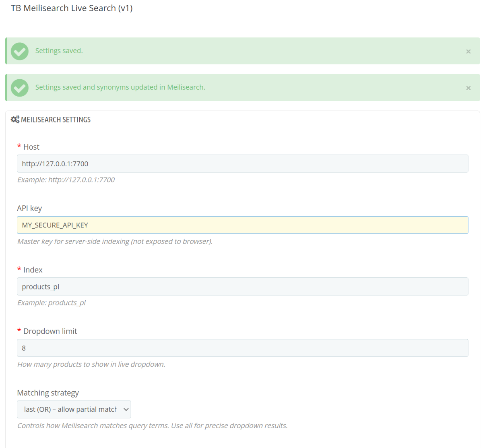Close the synonyms updated alert
This screenshot has width=483, height=448.
pos(468,88)
